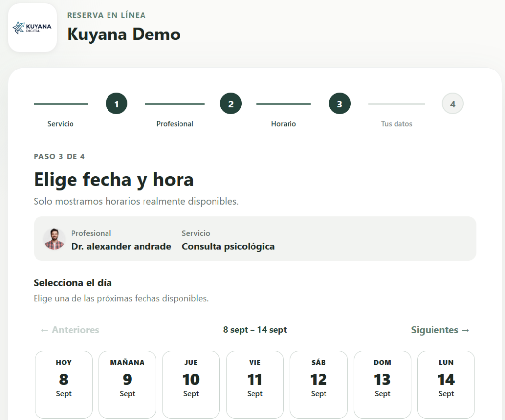Select Friday 11 Sept date card

point(255,385)
